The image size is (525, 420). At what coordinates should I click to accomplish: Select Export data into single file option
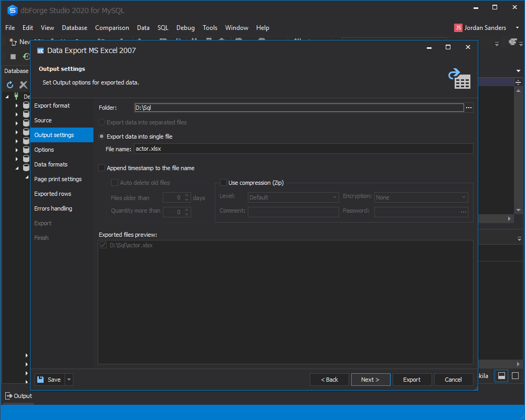coord(101,136)
